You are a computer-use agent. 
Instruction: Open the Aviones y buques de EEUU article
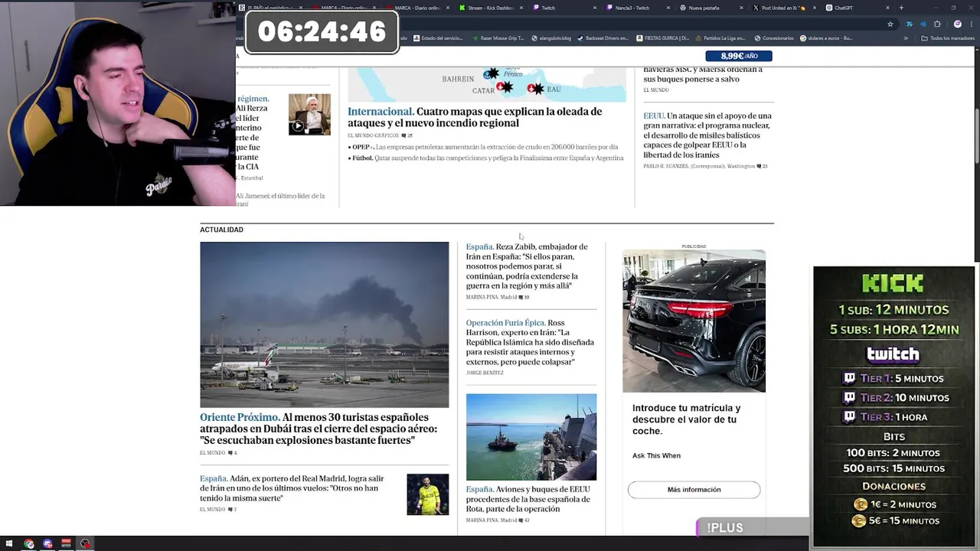[528, 499]
